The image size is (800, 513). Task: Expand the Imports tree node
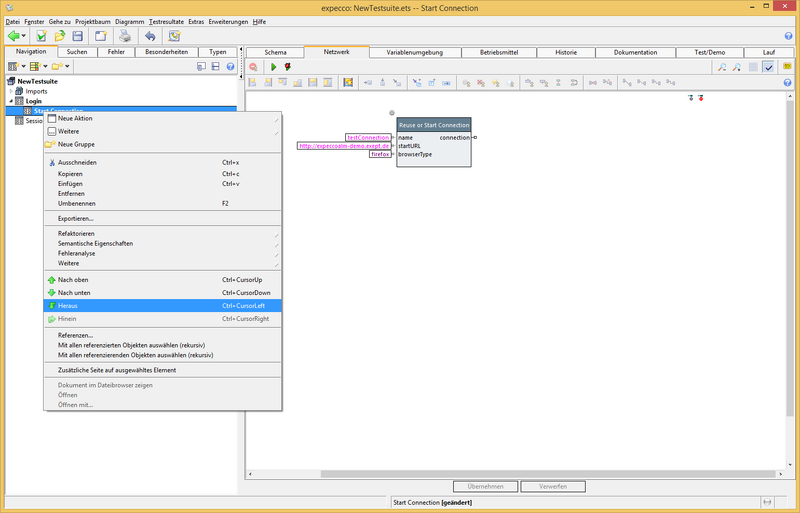(x=12, y=91)
